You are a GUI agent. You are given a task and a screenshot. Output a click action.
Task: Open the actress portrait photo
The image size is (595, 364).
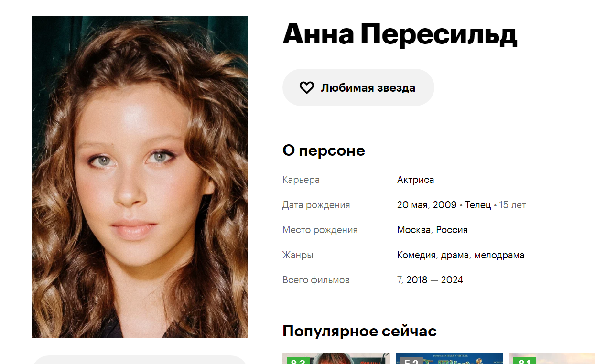pos(140,177)
